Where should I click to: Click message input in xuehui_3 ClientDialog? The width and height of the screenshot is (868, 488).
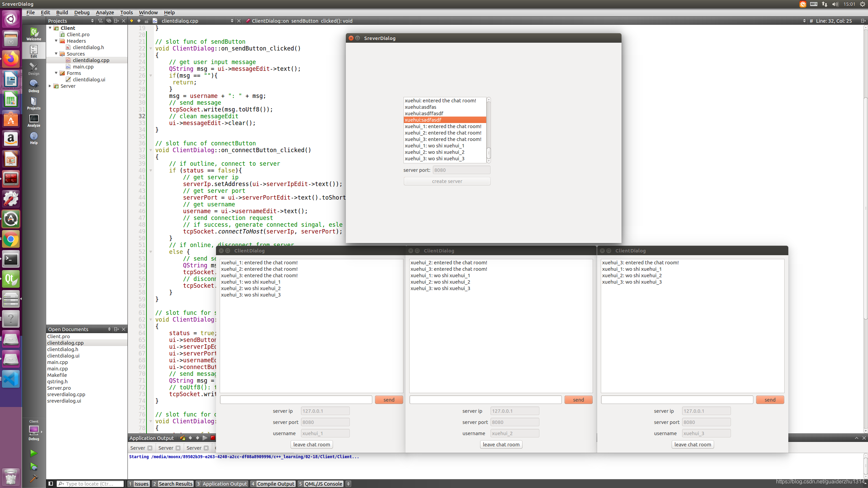677,400
